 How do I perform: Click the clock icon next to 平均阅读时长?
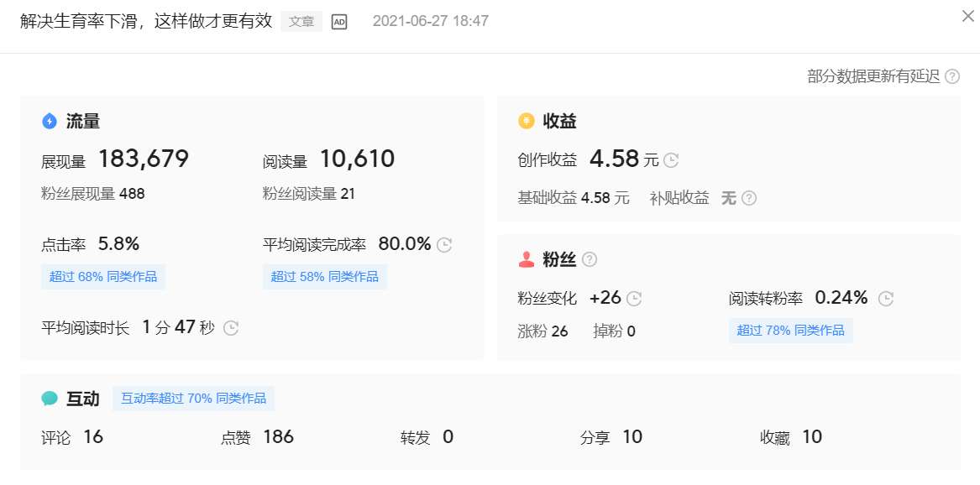coord(229,328)
